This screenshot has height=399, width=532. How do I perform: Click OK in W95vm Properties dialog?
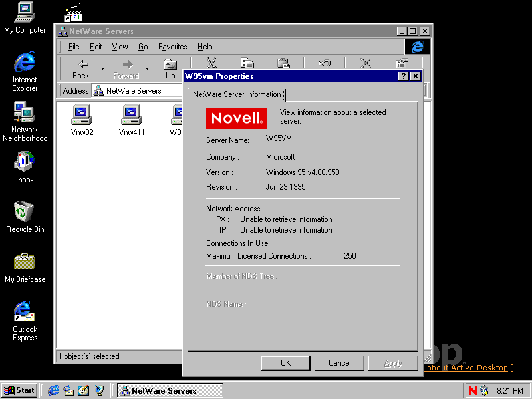click(x=285, y=363)
